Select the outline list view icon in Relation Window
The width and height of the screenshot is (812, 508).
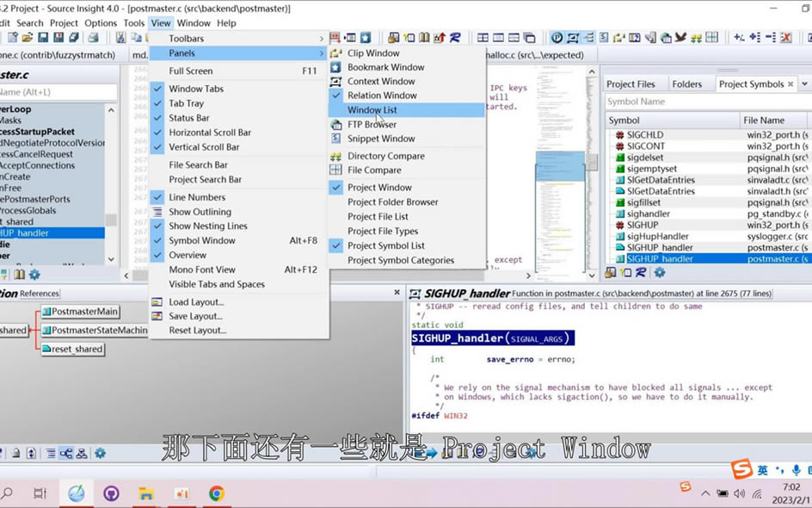tap(51, 454)
